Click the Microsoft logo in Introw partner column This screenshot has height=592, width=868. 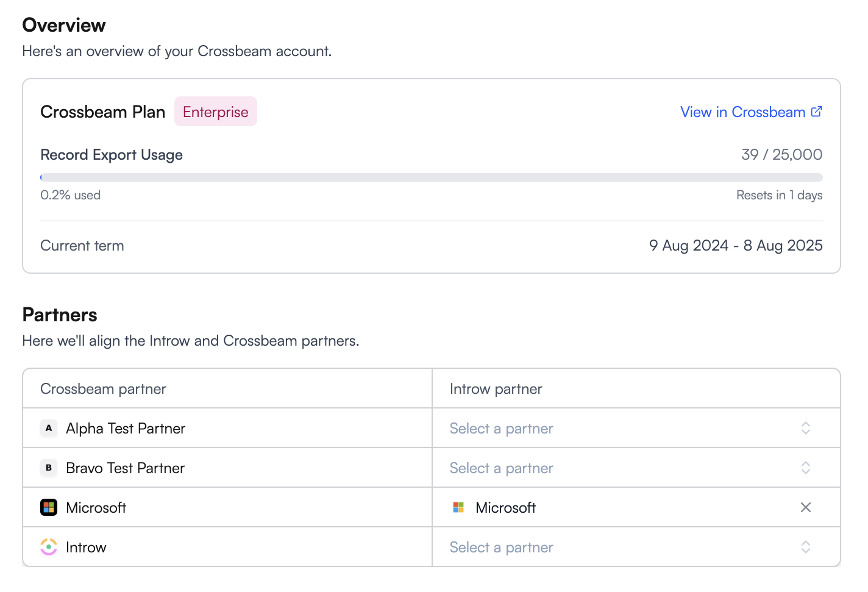(458, 508)
